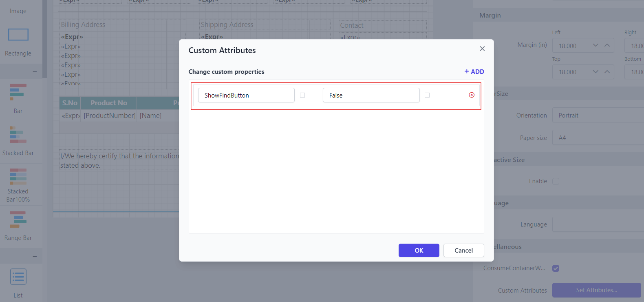Select the Product No header cell
The width and height of the screenshot is (644, 302).
(108, 103)
